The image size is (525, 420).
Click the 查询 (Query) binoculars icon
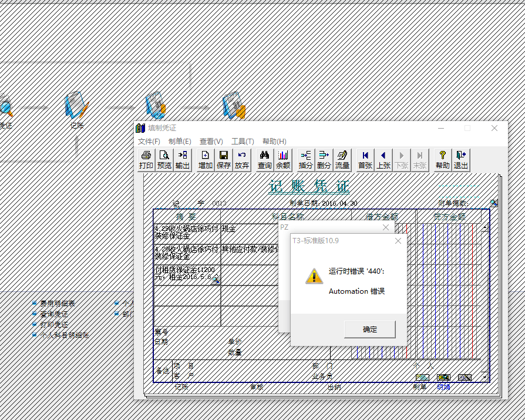(265, 160)
